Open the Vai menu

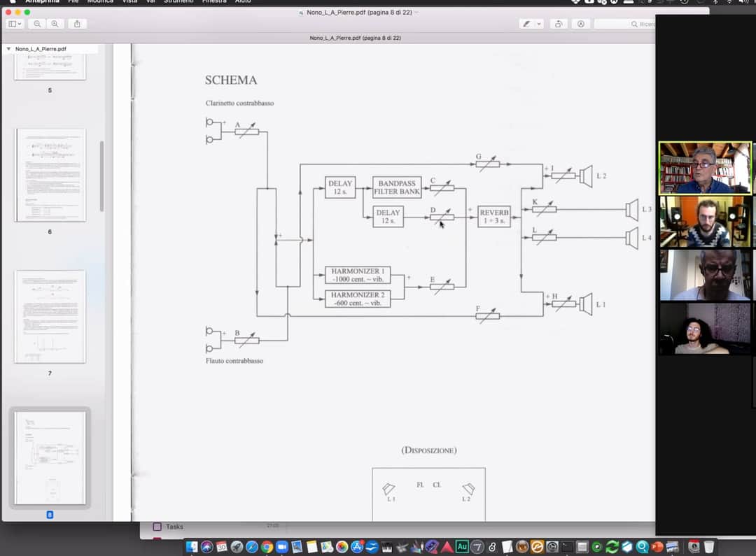pyautogui.click(x=151, y=1)
